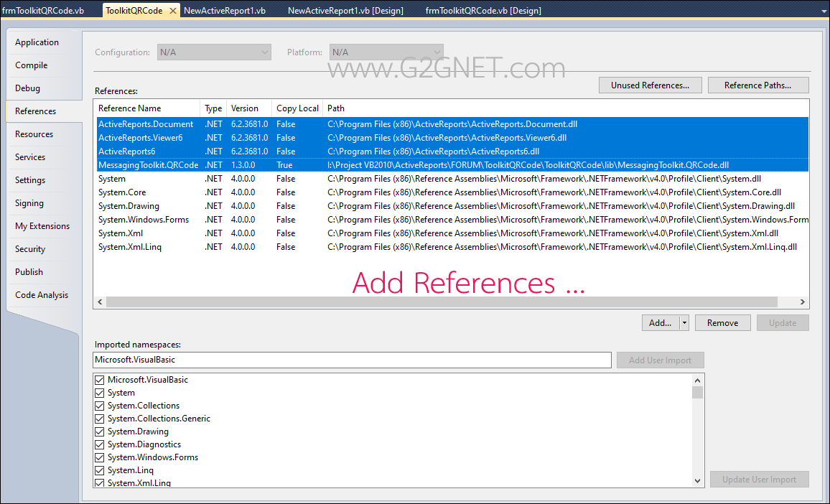Open NewActiveReport1.vb [Design] tab
The image size is (830, 504).
pos(345,11)
